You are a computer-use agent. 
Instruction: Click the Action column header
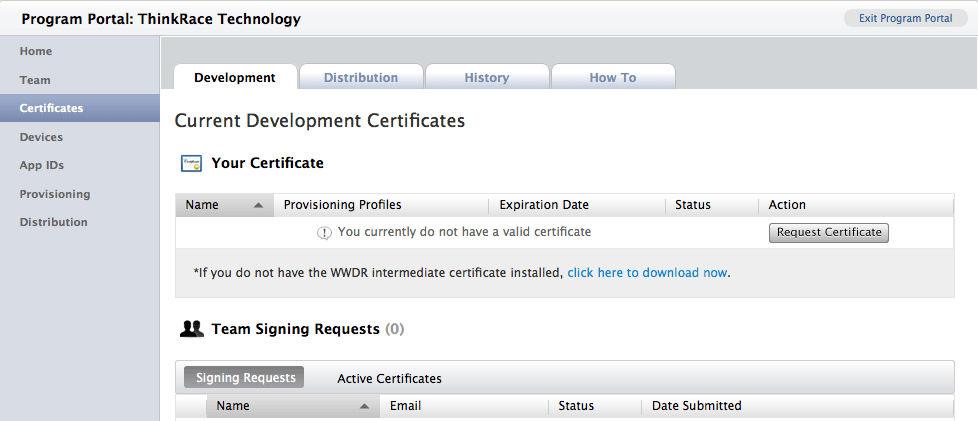(856, 205)
